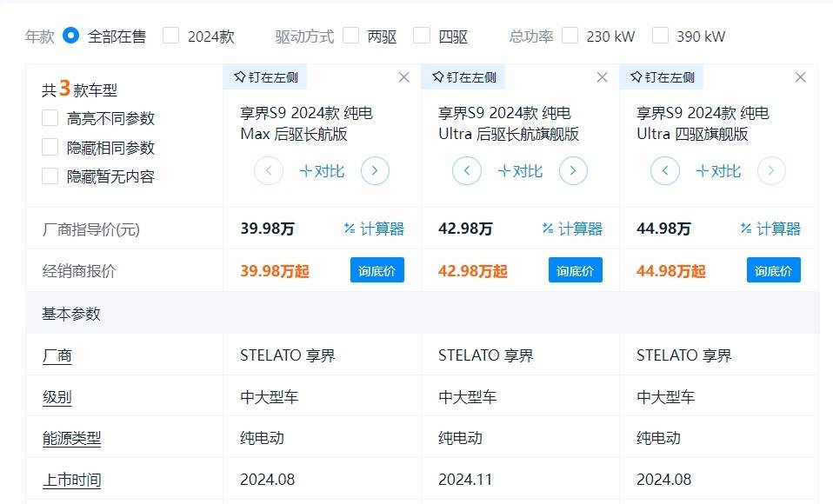Click right arrow of Ultra 四驱旗舰版 column

point(771,171)
